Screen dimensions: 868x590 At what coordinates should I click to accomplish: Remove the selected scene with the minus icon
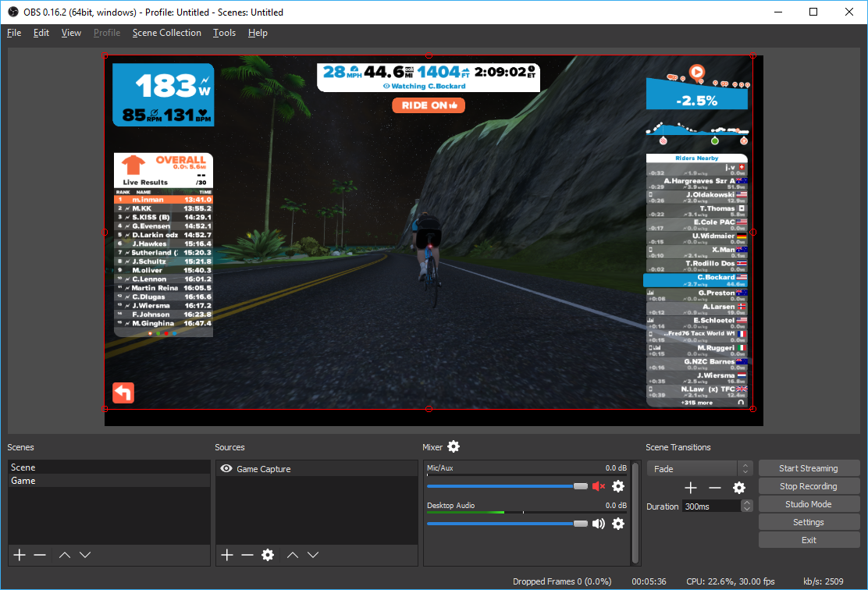tap(40, 555)
